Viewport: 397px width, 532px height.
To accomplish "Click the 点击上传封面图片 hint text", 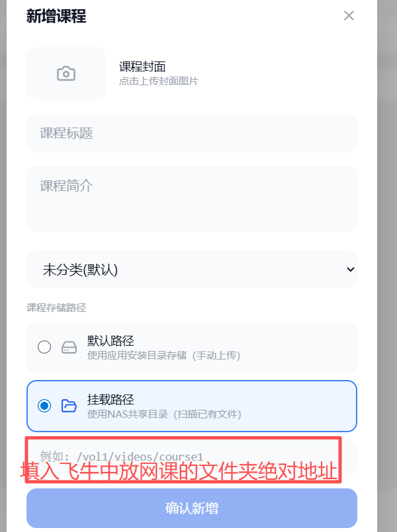I will tap(158, 81).
